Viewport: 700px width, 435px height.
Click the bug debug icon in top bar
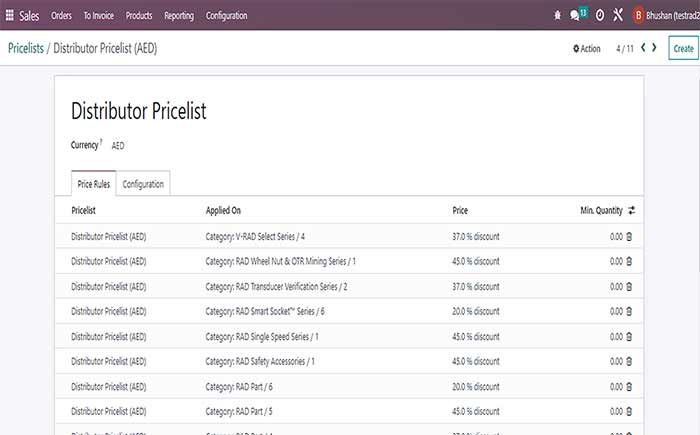(557, 16)
